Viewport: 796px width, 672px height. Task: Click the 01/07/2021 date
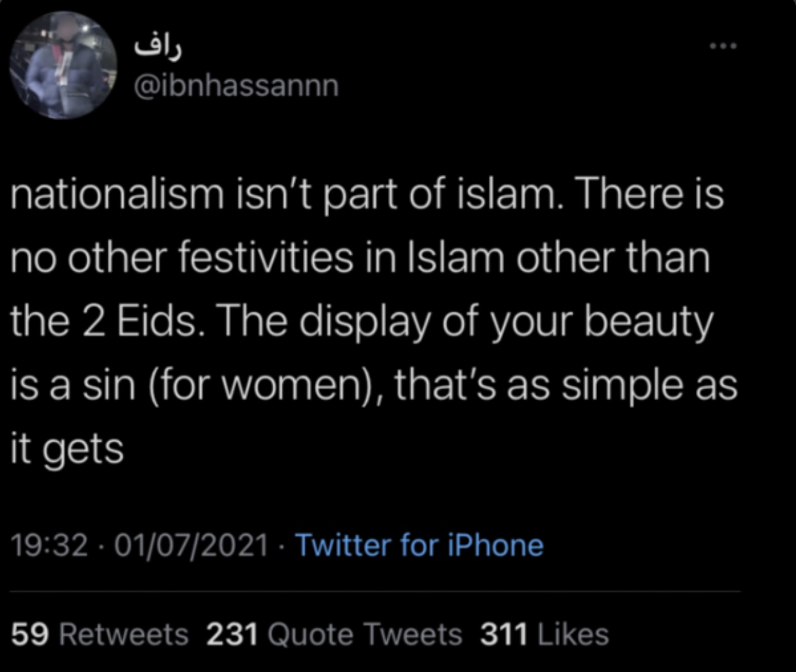[x=191, y=546]
